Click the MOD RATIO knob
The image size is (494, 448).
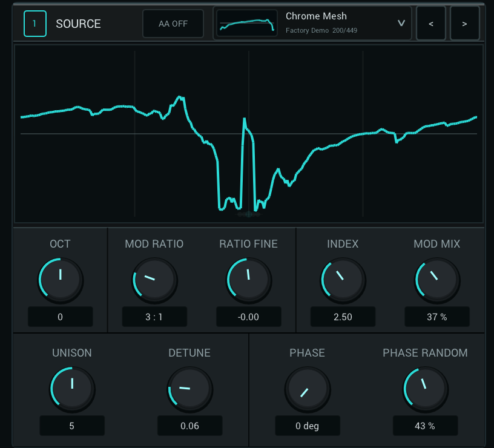point(154,280)
